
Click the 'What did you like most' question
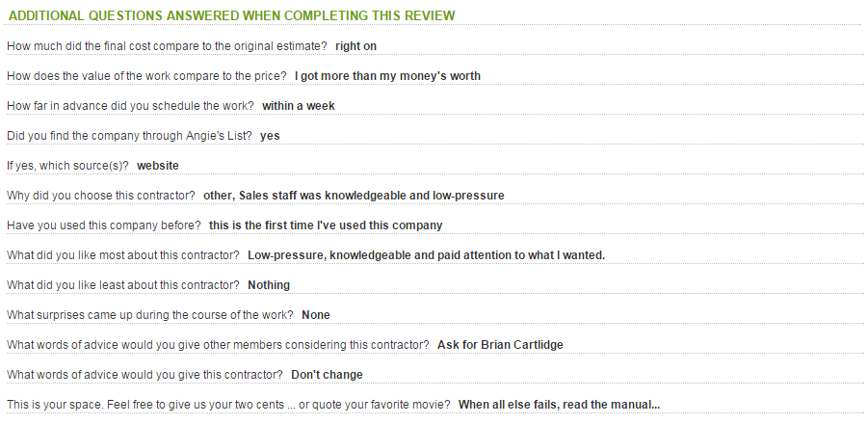pos(123,255)
